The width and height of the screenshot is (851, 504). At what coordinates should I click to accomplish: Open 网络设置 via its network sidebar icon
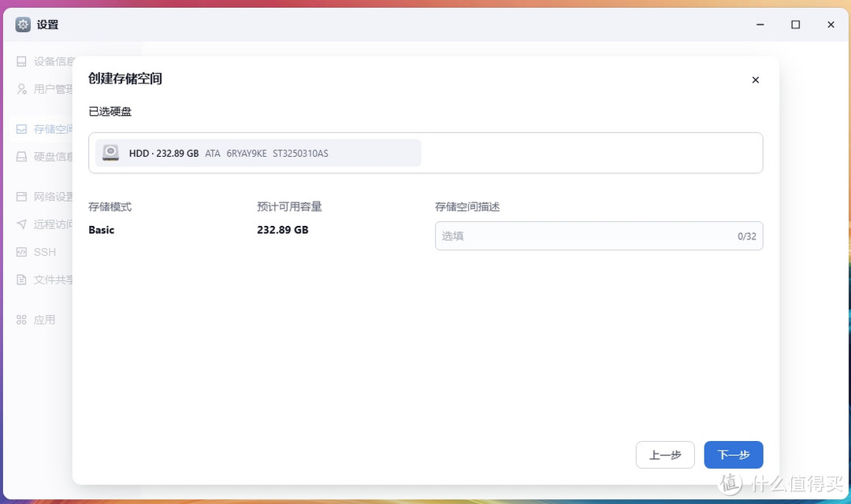(20, 196)
